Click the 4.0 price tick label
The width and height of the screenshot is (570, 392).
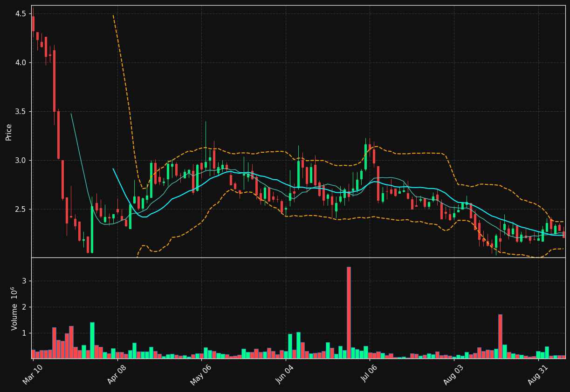[21, 62]
